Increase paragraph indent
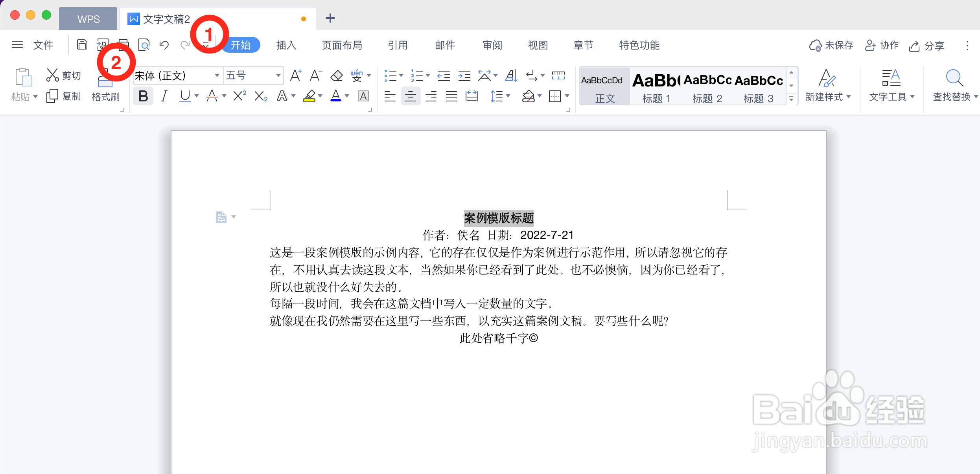The image size is (980, 474). (464, 75)
